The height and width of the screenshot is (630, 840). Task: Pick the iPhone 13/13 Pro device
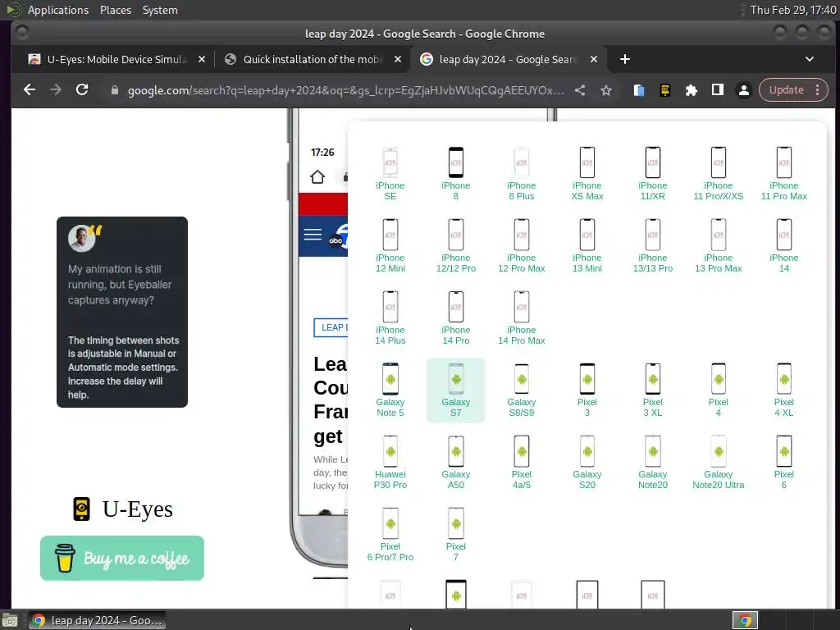[652, 246]
